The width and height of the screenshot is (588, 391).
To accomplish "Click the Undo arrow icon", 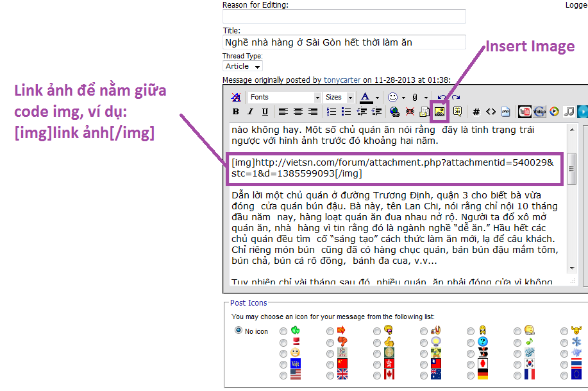I will tap(441, 97).
